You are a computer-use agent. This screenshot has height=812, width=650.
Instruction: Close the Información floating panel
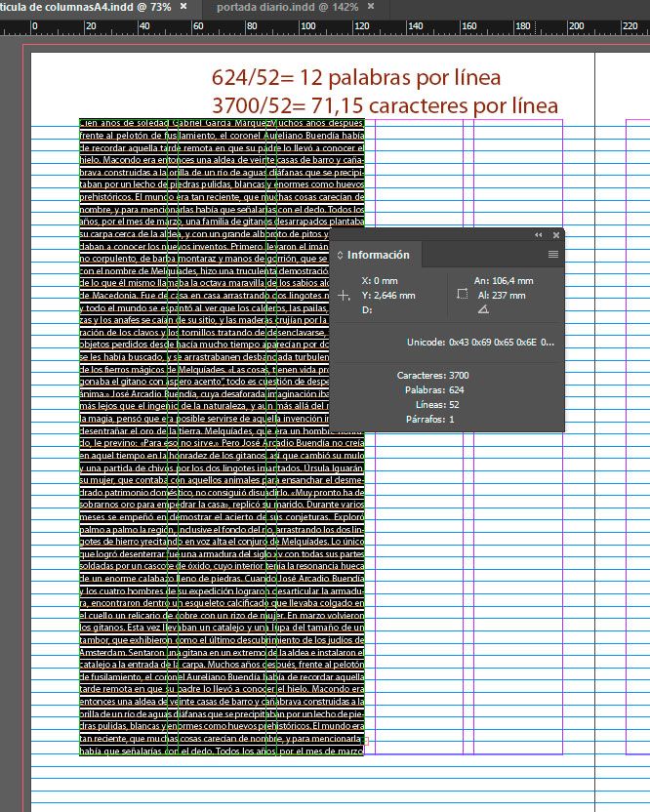coord(556,235)
